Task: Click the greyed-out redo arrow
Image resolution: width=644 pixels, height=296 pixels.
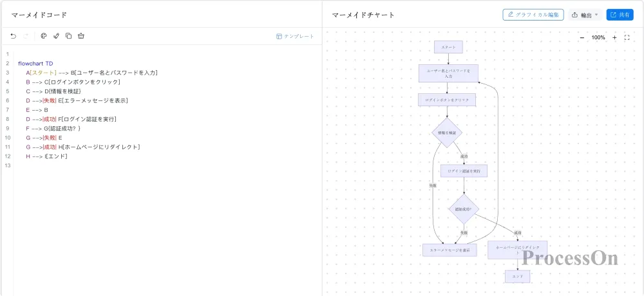Action: (26, 36)
